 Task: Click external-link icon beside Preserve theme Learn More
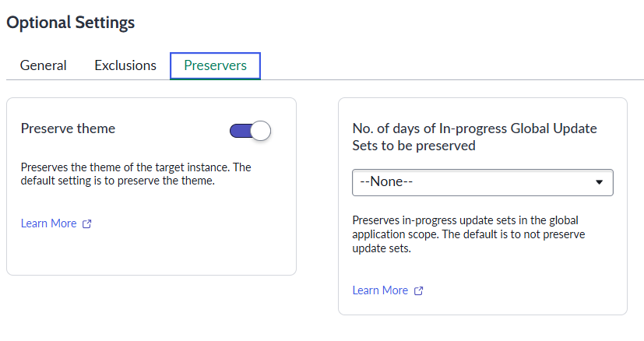[87, 224]
